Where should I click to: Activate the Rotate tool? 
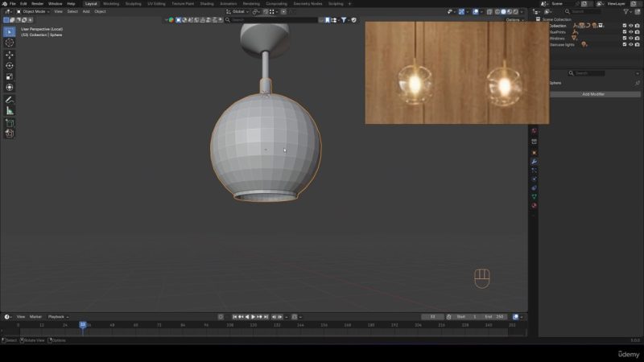pyautogui.click(x=10, y=66)
